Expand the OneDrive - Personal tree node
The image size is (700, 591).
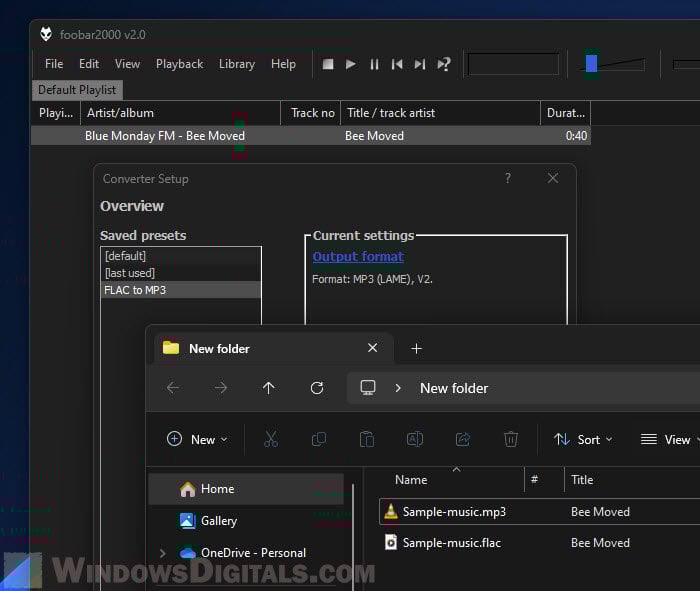163,553
